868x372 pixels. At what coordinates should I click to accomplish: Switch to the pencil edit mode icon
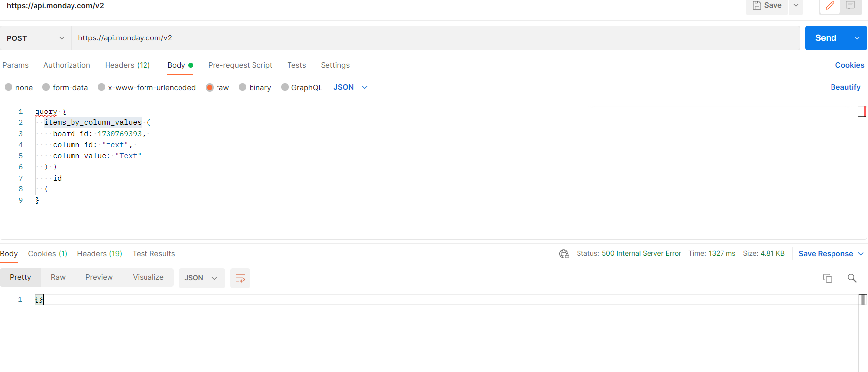pyautogui.click(x=830, y=6)
